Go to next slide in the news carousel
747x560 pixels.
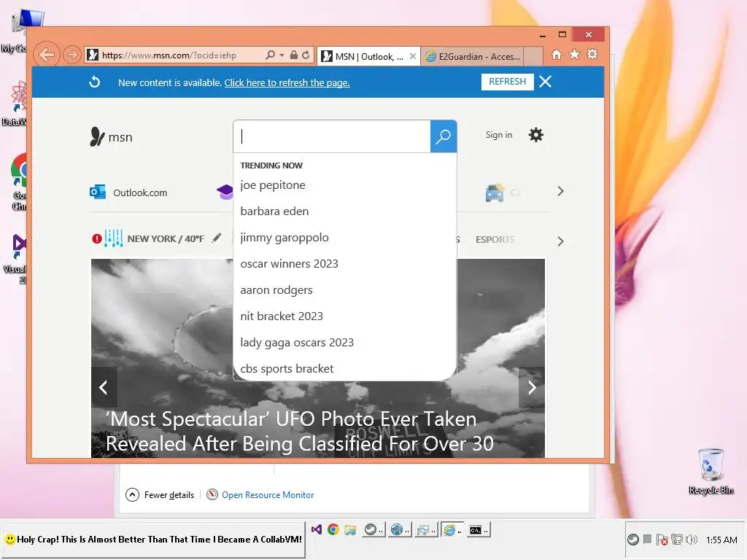(532, 387)
